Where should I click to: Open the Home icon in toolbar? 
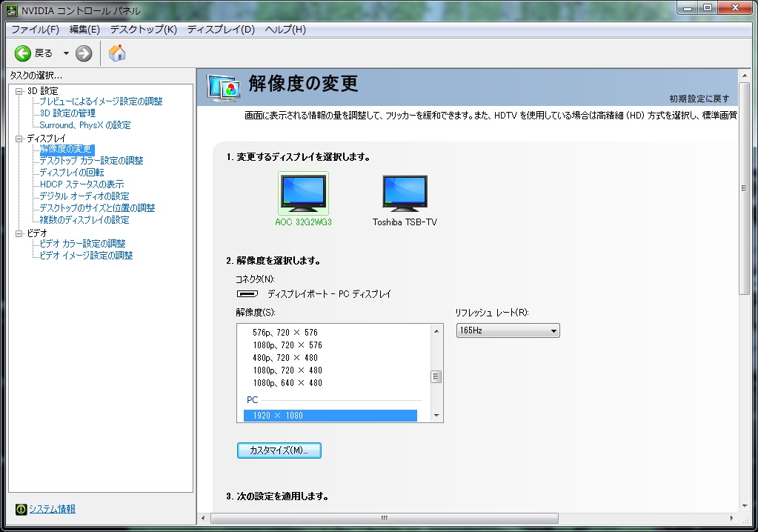coord(116,53)
